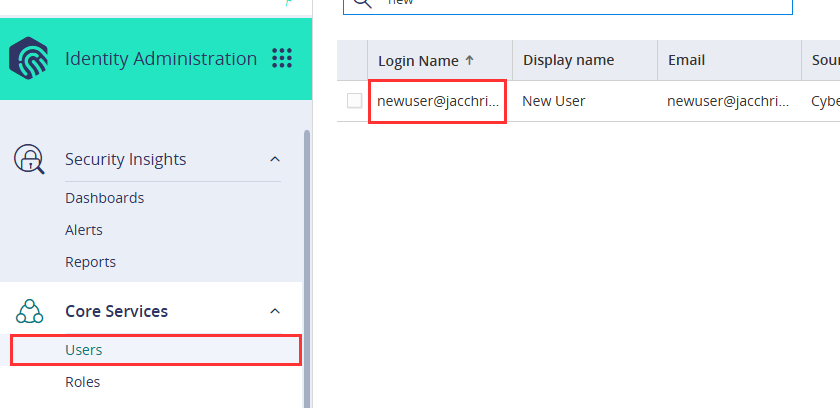Collapse the Core Services section chevron
The height and width of the screenshot is (408, 840).
click(275, 311)
